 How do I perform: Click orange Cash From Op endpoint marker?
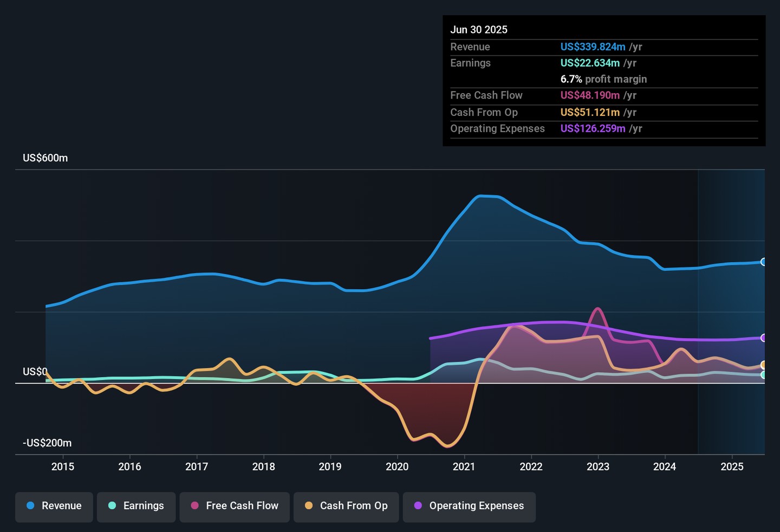point(764,365)
